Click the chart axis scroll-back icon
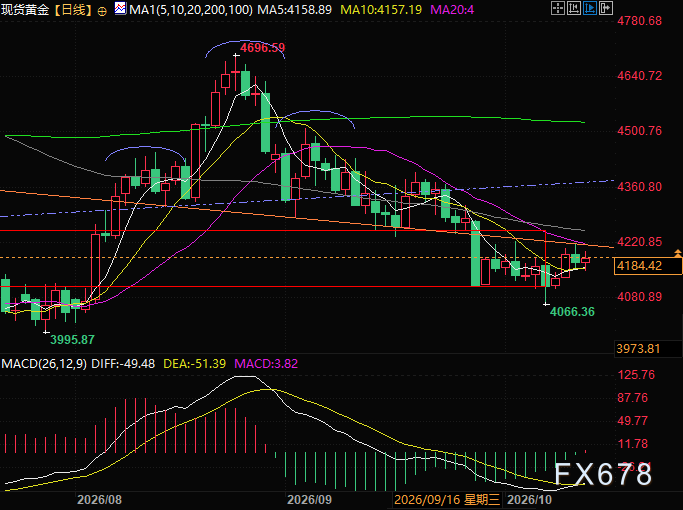The image size is (683, 510). pyautogui.click(x=574, y=8)
